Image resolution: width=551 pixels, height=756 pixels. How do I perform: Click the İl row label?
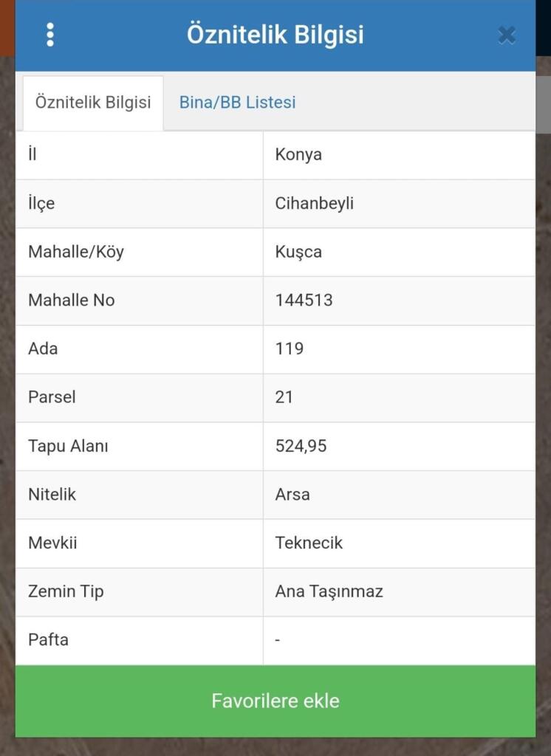(x=32, y=155)
